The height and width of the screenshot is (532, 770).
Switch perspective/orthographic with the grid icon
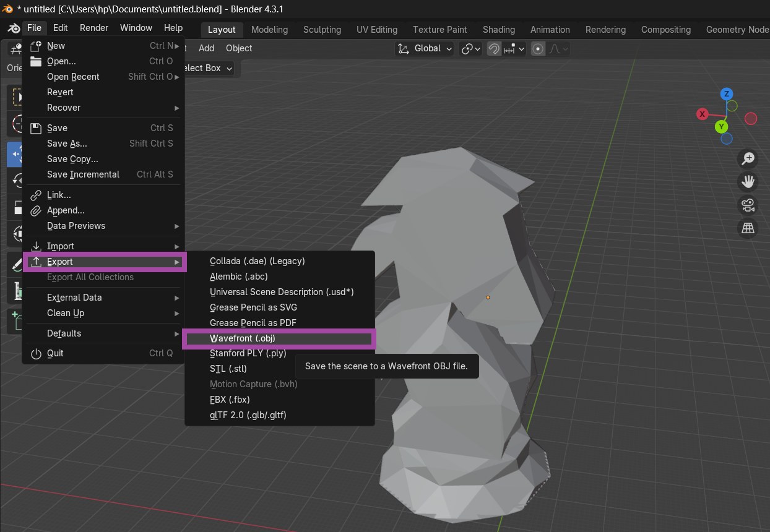pyautogui.click(x=748, y=229)
